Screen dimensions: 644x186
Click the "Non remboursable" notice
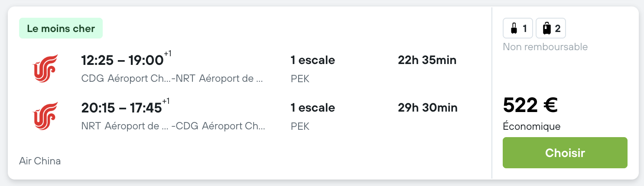click(545, 47)
